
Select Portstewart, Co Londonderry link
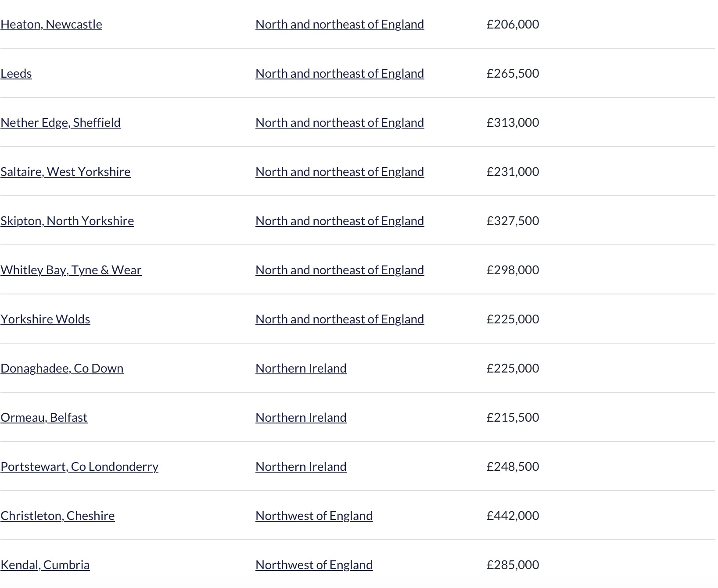pos(79,466)
